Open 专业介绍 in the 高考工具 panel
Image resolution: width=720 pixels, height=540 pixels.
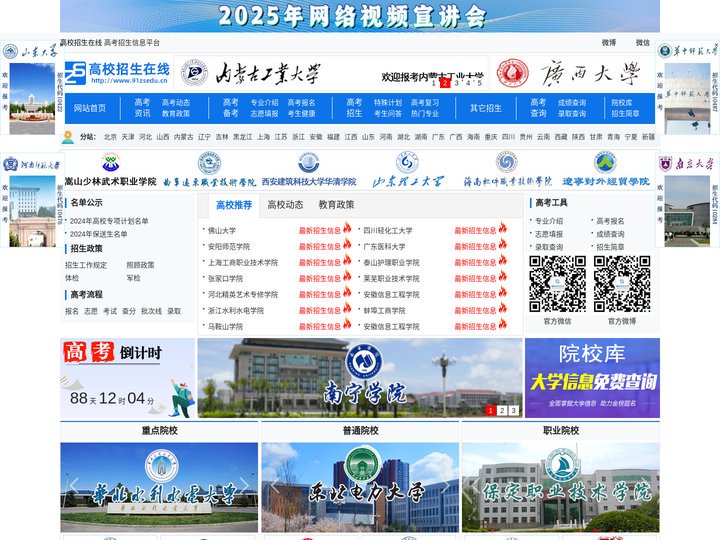coord(549,221)
